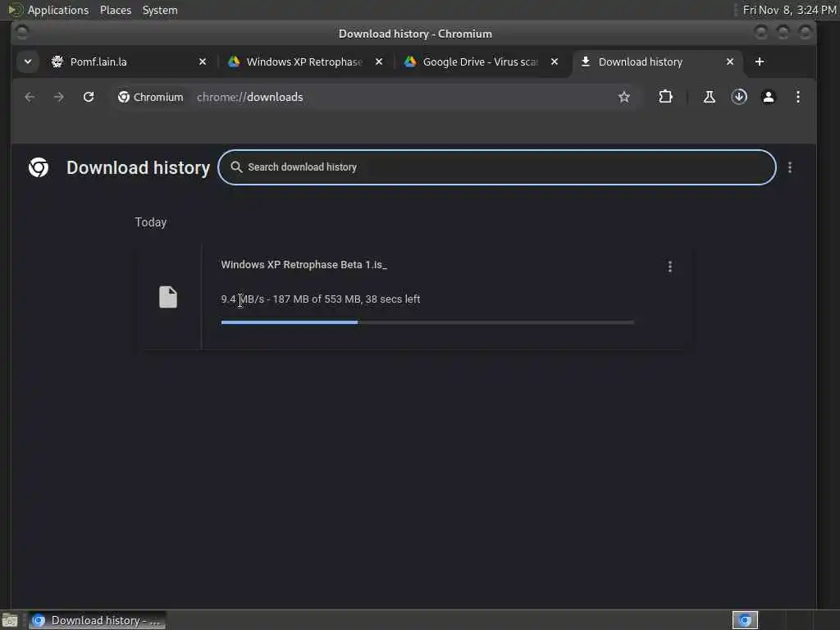Click the clock showing Fri Nov 8
This screenshot has height=630, width=840.
click(x=789, y=10)
